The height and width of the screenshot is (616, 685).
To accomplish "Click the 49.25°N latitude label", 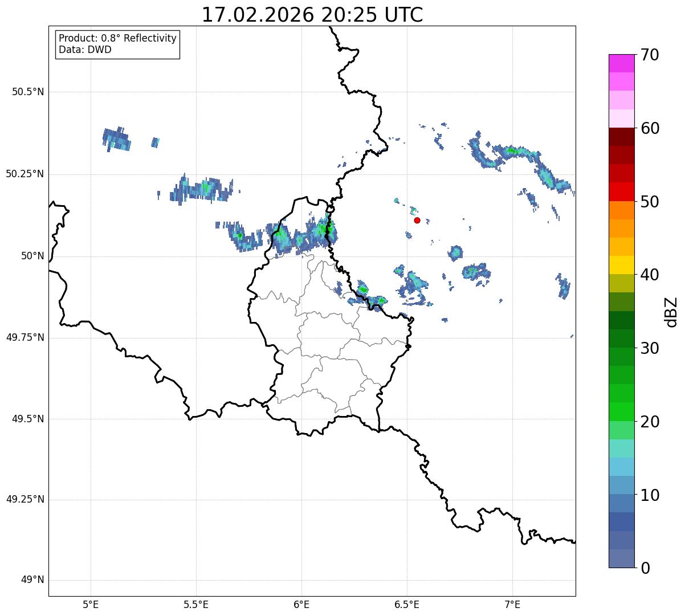I will (x=25, y=499).
